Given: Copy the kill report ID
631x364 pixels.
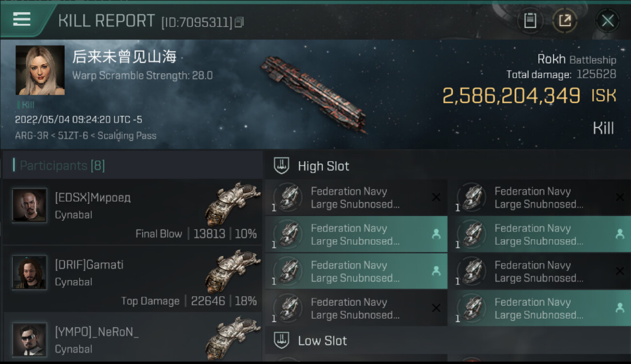Looking at the screenshot, I should 239,22.
